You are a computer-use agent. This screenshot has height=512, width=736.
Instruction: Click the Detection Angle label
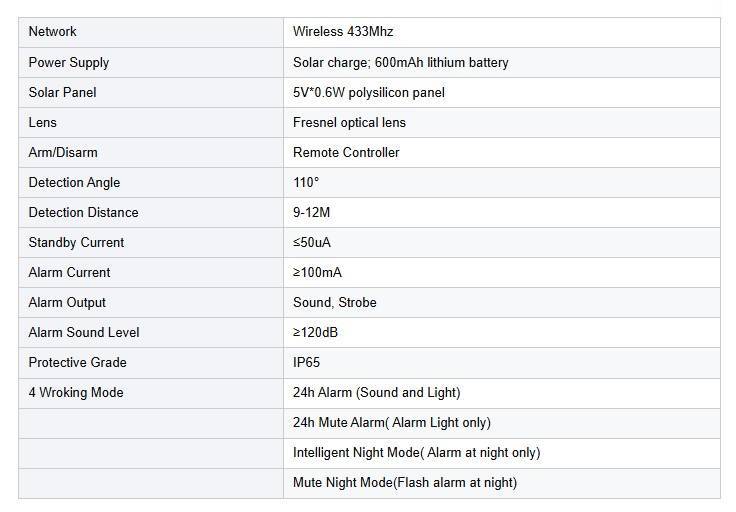pyautogui.click(x=74, y=182)
